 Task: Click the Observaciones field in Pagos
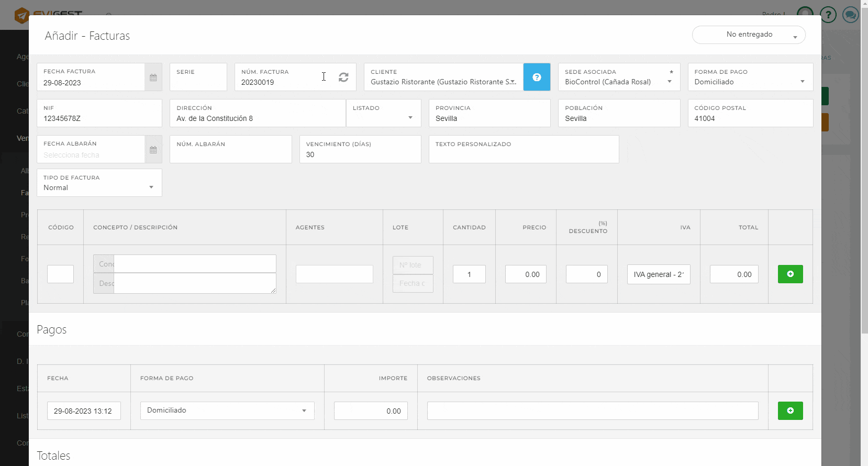pos(593,411)
